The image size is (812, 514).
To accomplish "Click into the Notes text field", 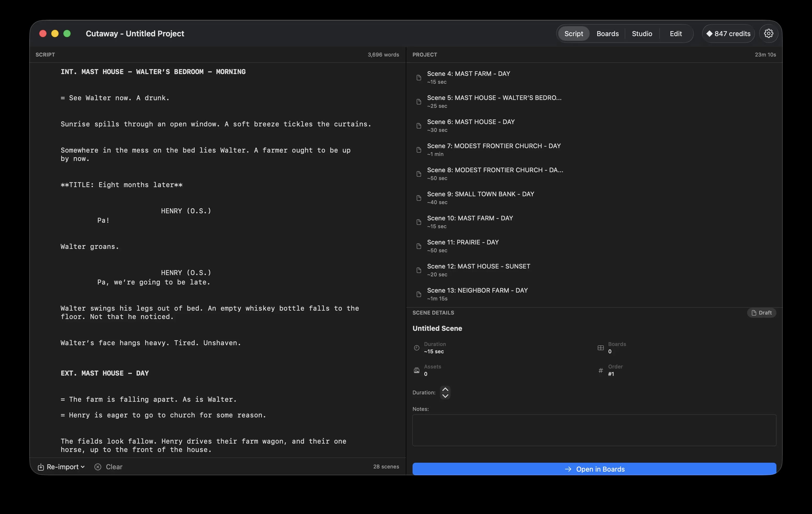I will coord(594,430).
